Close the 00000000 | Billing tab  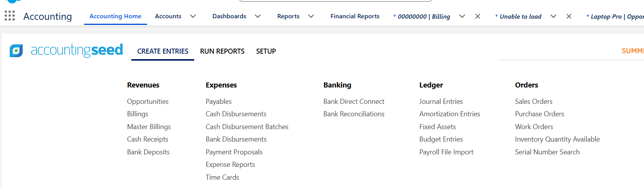pyautogui.click(x=478, y=16)
